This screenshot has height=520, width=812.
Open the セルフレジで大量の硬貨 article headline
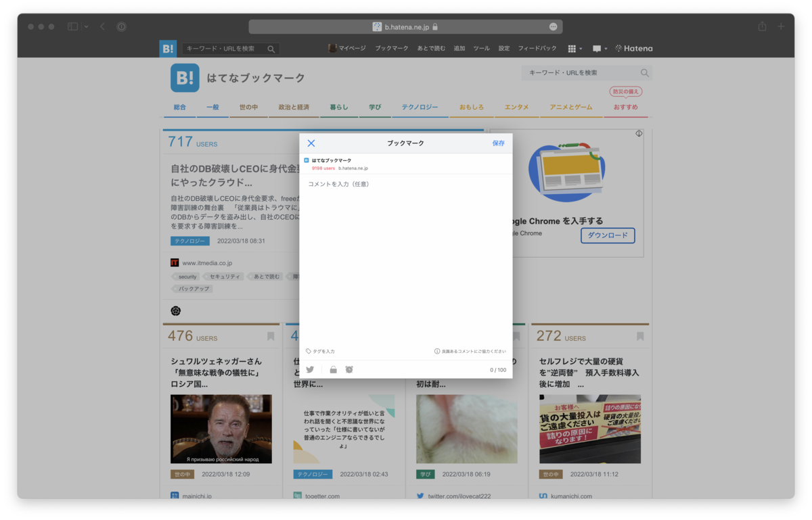pyautogui.click(x=589, y=373)
